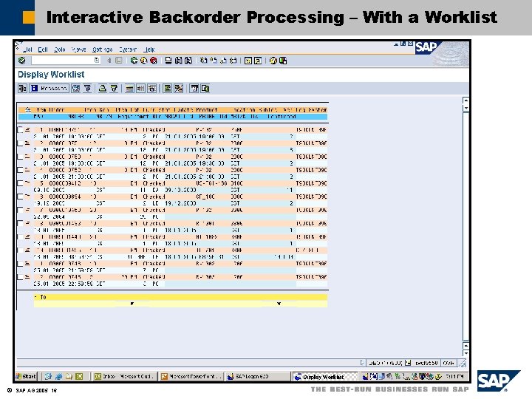The image size is (532, 399).
Task: Click the Sort Descending icon
Action: coord(114,88)
